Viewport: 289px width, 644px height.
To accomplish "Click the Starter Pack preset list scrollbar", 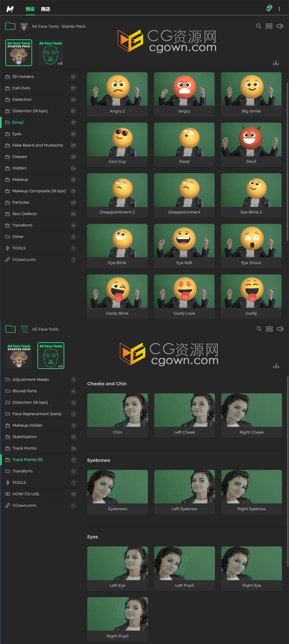I will [x=287, y=162].
